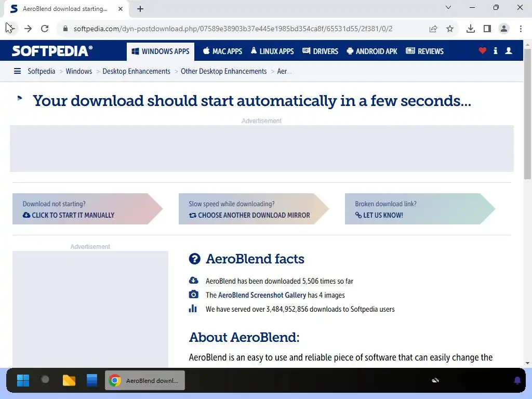
Task: Click the taskbar search circle icon
Action: point(45,379)
